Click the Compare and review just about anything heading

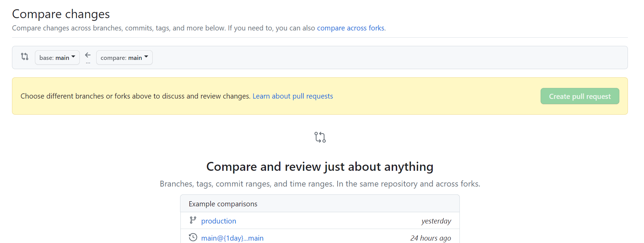pos(320,167)
